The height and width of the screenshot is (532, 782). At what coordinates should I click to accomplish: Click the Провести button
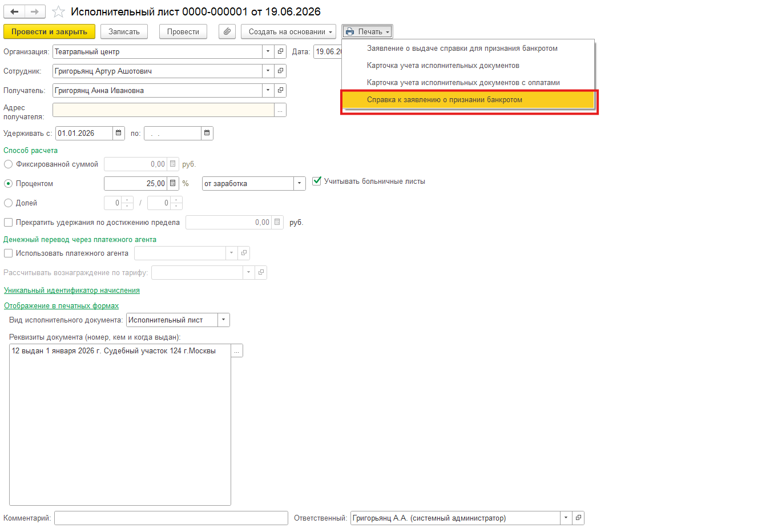(183, 31)
